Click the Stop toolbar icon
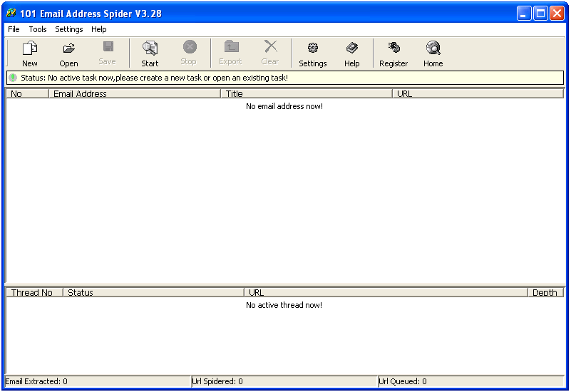The image size is (571, 392). (x=189, y=53)
